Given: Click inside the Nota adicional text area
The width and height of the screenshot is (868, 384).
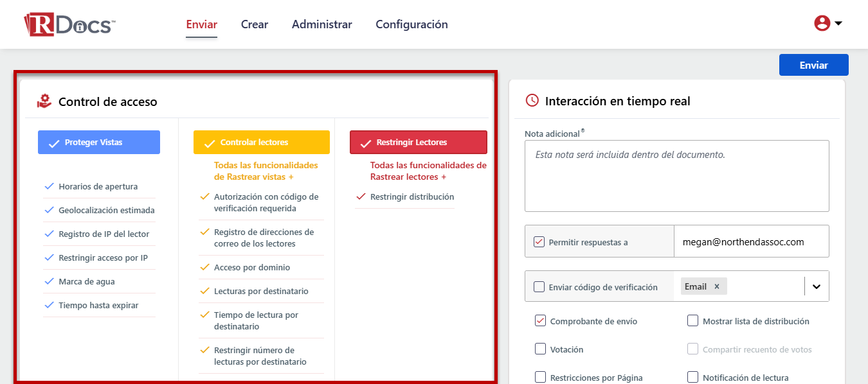Looking at the screenshot, I should coord(676,176).
